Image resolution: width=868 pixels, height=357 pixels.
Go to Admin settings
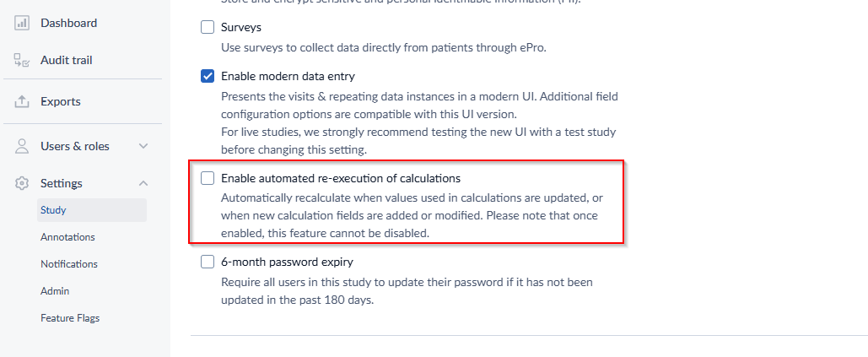[x=55, y=291]
